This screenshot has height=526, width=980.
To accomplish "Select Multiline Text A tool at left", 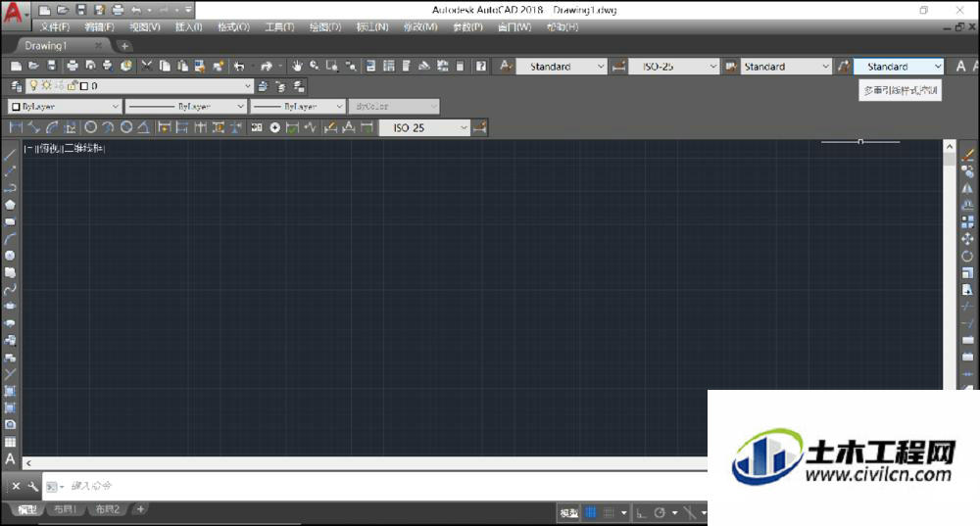I will pyautogui.click(x=10, y=459).
